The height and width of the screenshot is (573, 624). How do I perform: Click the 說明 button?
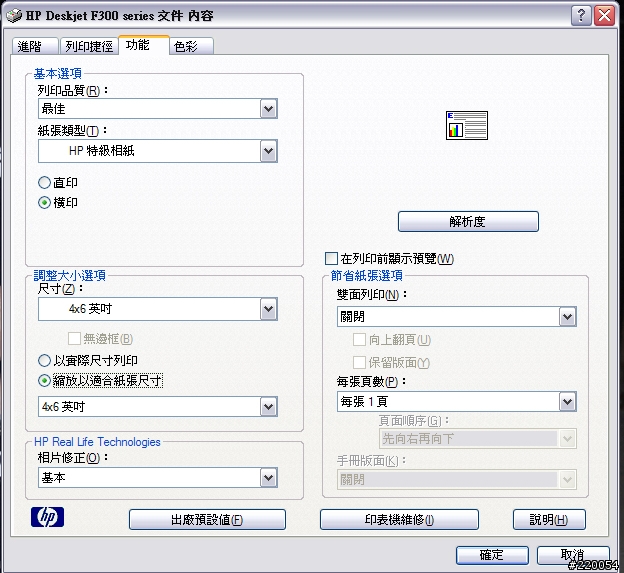coord(549,519)
